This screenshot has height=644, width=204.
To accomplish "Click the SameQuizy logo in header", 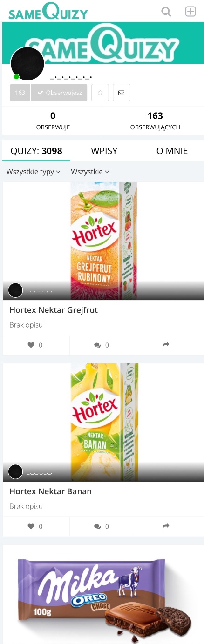I will pyautogui.click(x=48, y=12).
